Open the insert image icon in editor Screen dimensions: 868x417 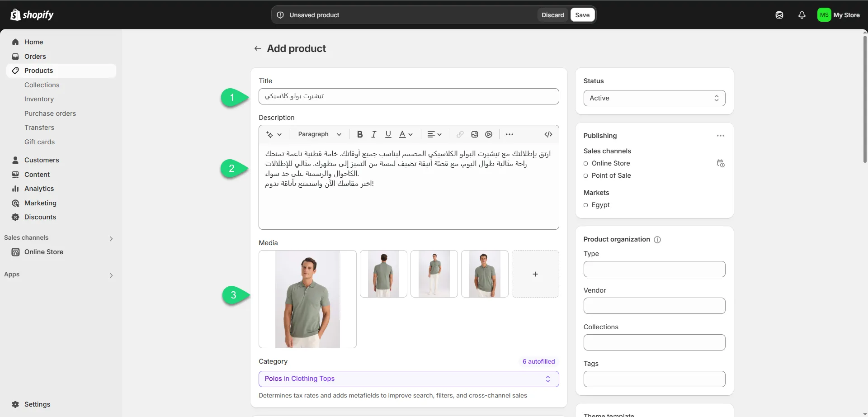click(474, 134)
